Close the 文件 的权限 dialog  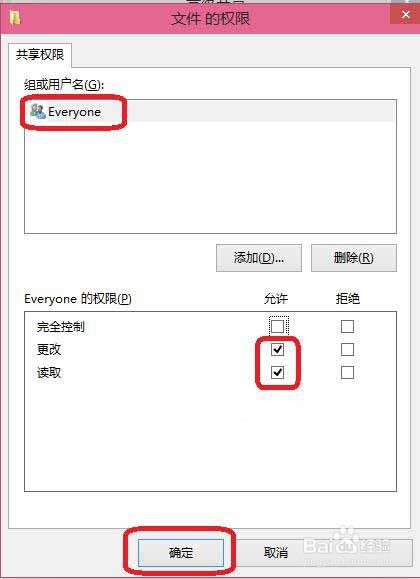405,15
